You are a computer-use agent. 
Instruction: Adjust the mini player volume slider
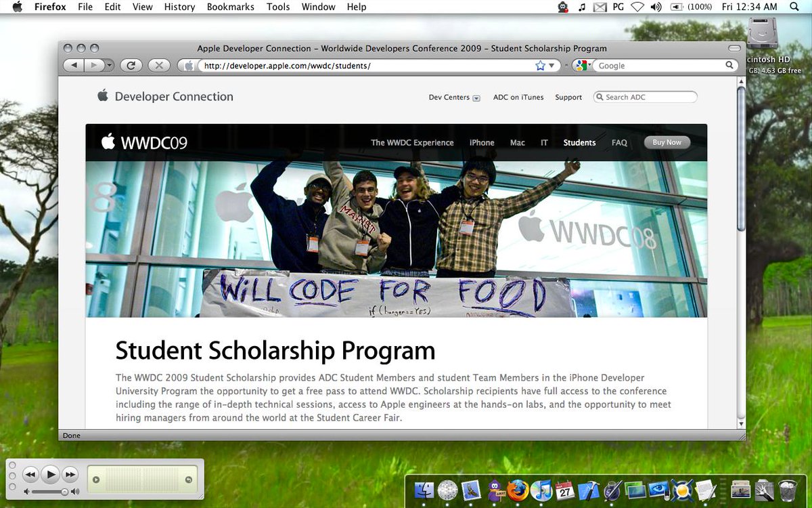(x=51, y=492)
